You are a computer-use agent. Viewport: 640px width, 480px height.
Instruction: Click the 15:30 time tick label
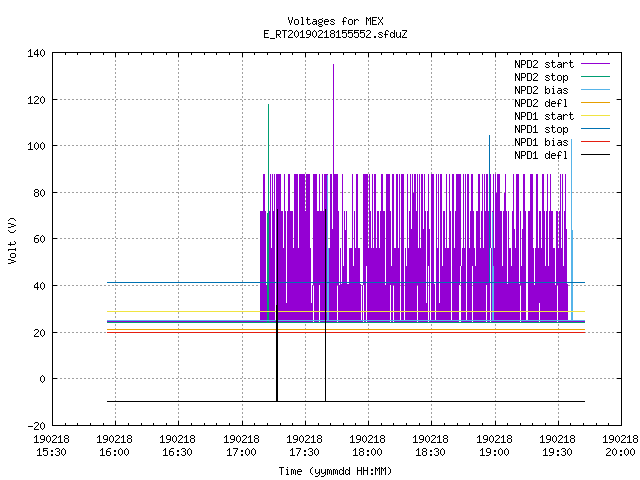click(x=51, y=452)
